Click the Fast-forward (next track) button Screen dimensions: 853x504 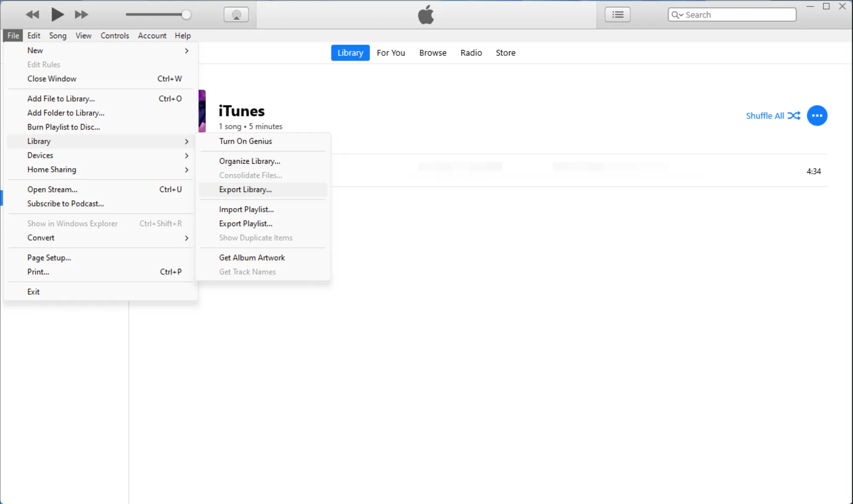tap(81, 14)
